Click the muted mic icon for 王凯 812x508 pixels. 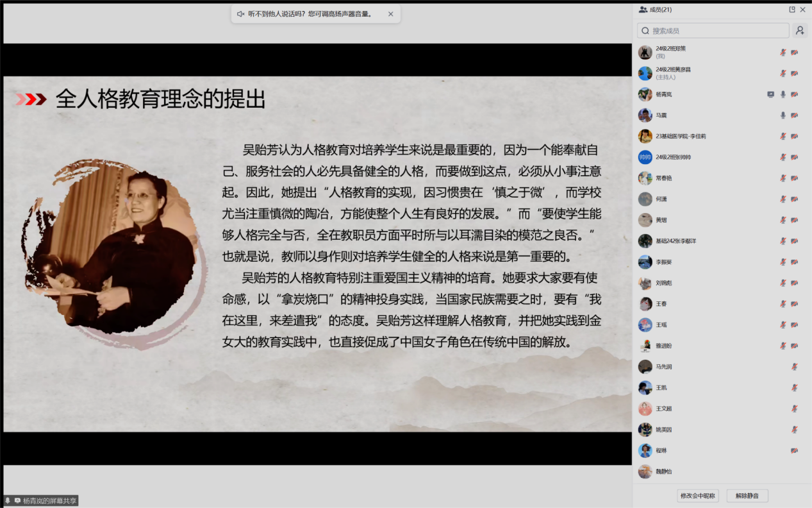pyautogui.click(x=795, y=387)
